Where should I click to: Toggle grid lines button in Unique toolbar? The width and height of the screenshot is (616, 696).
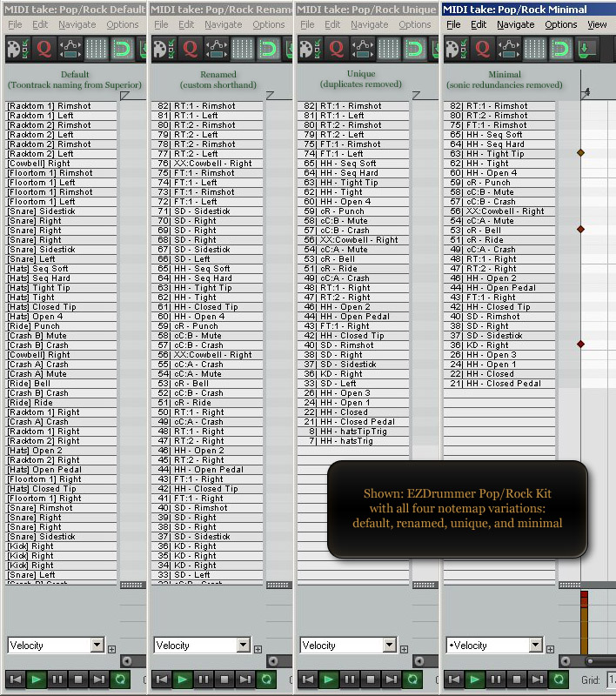coord(388,49)
